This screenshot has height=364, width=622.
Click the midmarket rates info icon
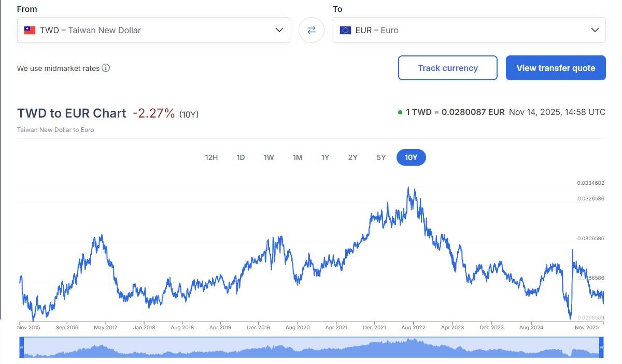click(106, 68)
